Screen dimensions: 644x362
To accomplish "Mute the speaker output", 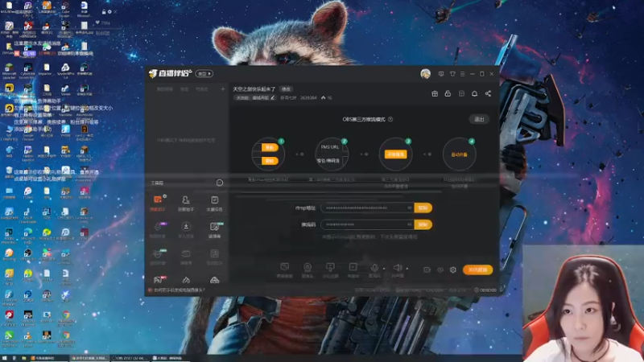I will coord(398,269).
